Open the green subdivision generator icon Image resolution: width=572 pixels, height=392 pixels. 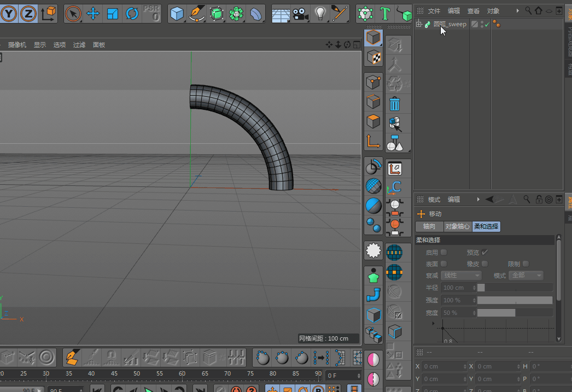[217, 14]
